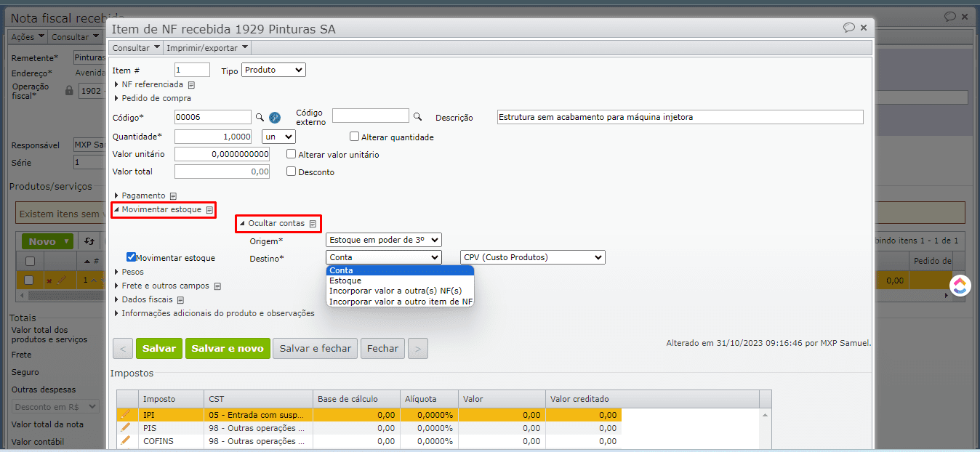Click into the Código field containing 00006
This screenshot has height=452, width=980.
coord(213,117)
